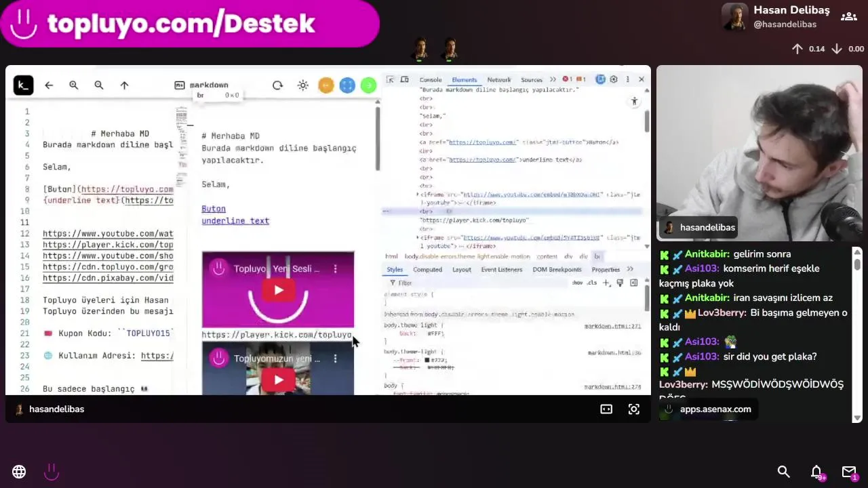Open the Event Listeners tab
The image size is (868, 488).
coord(502,270)
